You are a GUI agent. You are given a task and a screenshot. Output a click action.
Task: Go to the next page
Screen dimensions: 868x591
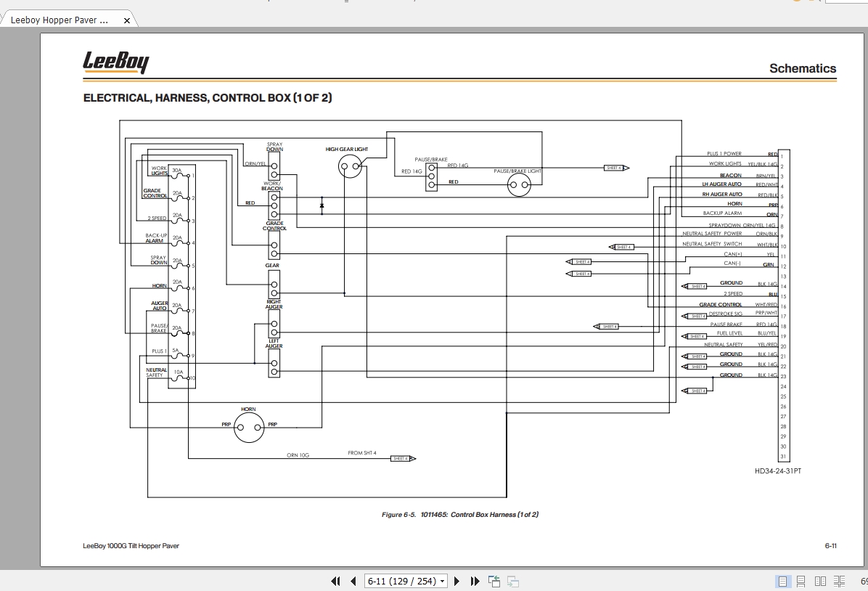pyautogui.click(x=456, y=581)
